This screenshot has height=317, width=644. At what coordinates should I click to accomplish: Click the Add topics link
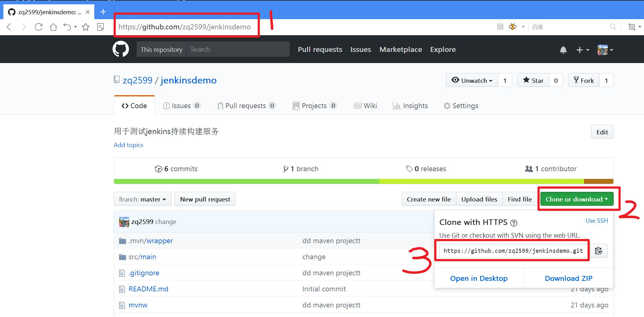point(129,145)
